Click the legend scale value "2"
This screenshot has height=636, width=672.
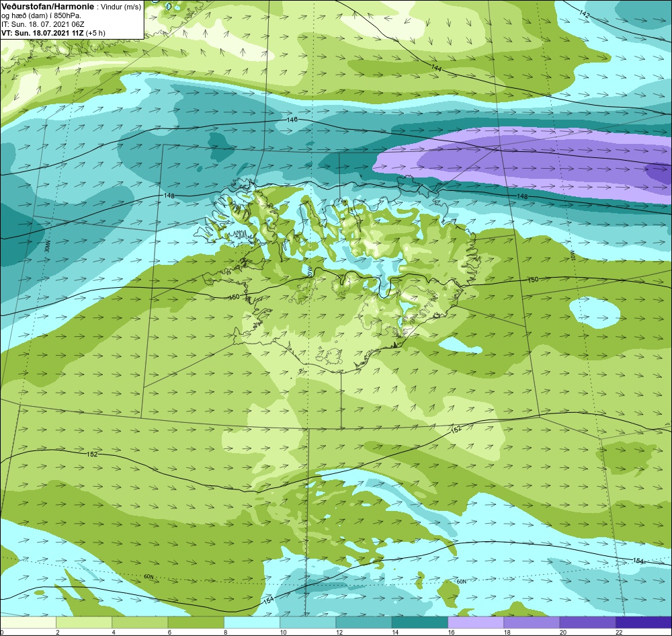(x=57, y=632)
